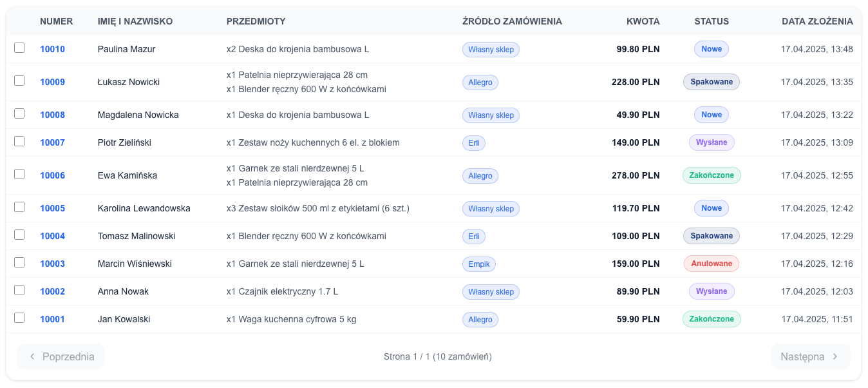The width and height of the screenshot is (868, 388).
Task: Click the left chevron icon on Poprzednia
Action: pos(32,356)
